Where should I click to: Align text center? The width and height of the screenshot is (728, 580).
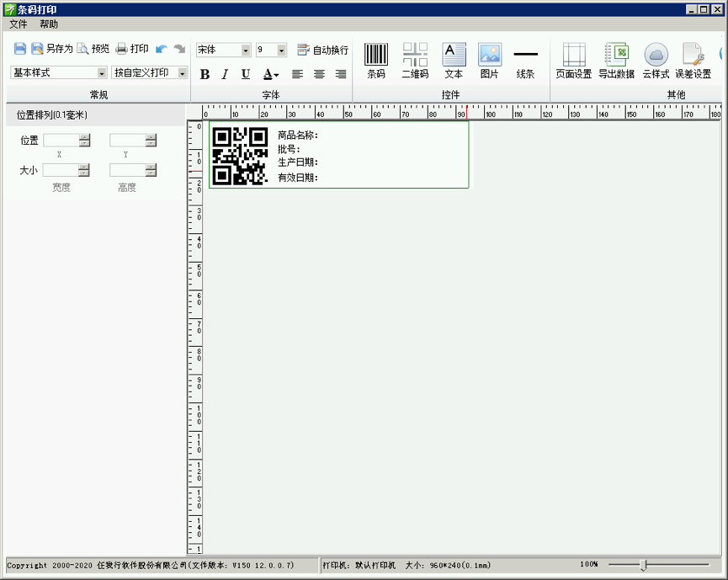point(319,74)
